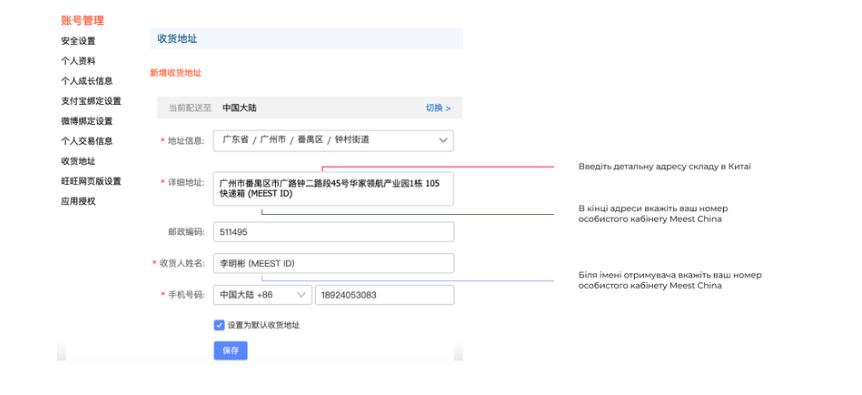The height and width of the screenshot is (395, 862).
Task: Select 个人交易信息 in the sidebar
Action: [x=87, y=141]
